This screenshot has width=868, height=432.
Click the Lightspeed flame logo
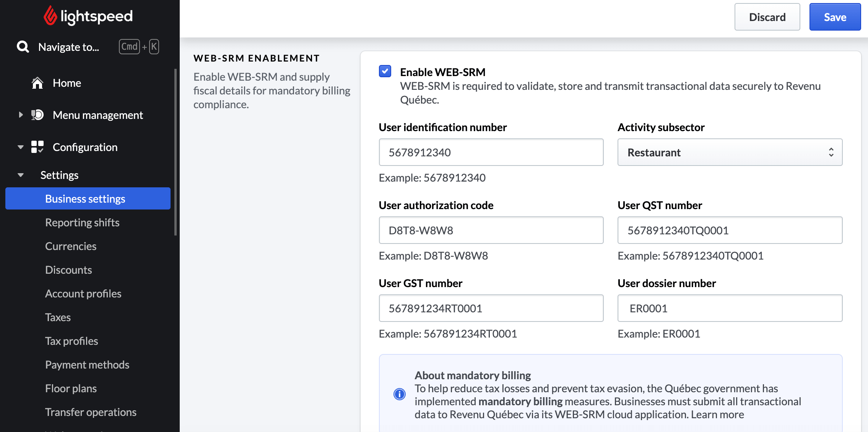click(50, 16)
